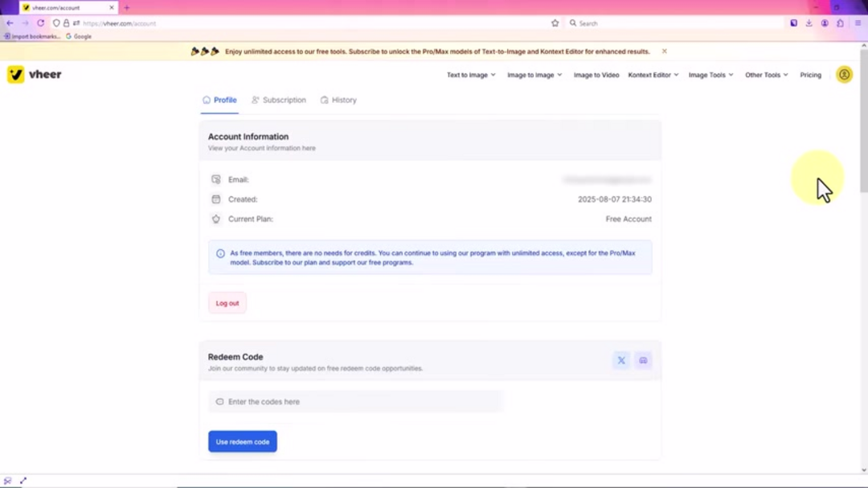Reload the page using the refresh icon

coord(40,23)
